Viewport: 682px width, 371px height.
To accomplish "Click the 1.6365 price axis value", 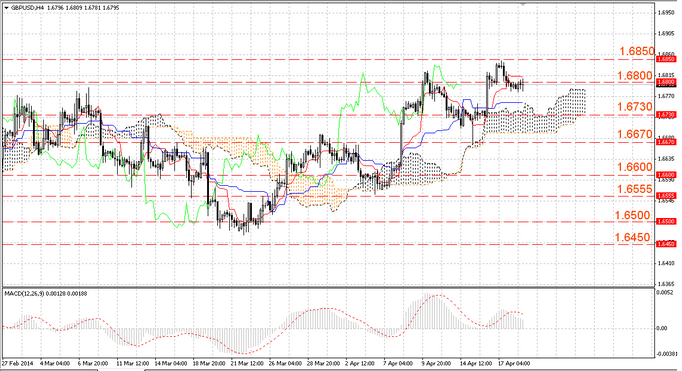I will point(667,284).
